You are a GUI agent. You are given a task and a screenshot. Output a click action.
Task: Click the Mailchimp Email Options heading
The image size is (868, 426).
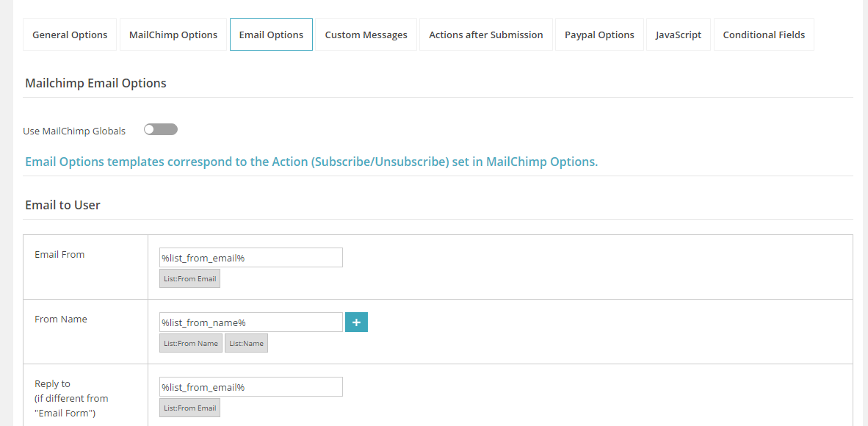click(95, 82)
